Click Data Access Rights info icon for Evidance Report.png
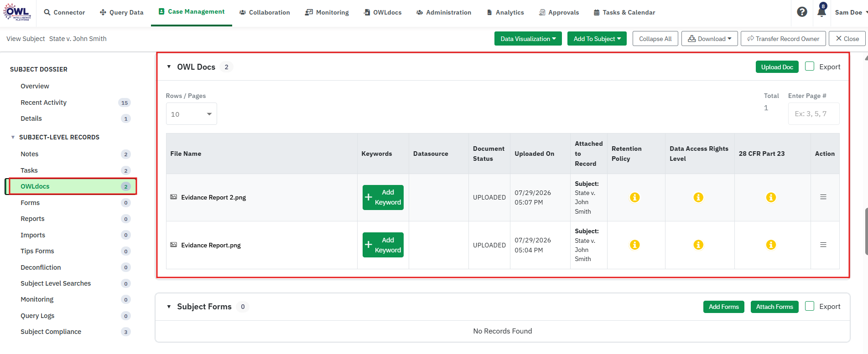Image resolution: width=868 pixels, height=354 pixels. click(x=698, y=245)
